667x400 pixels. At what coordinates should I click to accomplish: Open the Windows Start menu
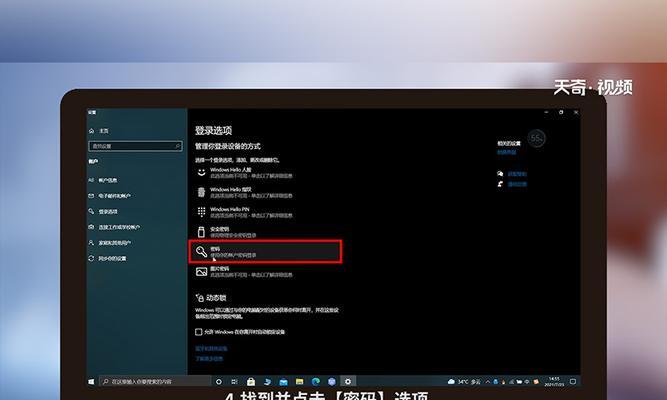(91, 382)
